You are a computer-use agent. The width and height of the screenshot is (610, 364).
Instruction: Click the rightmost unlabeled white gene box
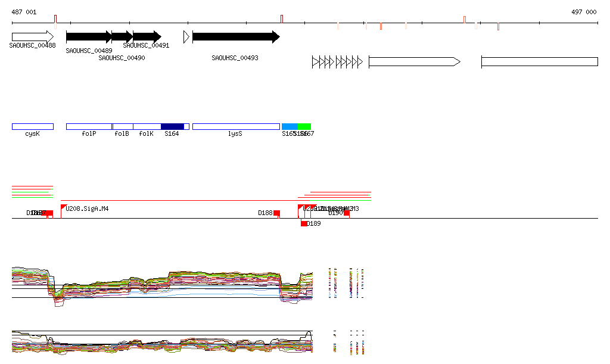pyautogui.click(x=539, y=61)
